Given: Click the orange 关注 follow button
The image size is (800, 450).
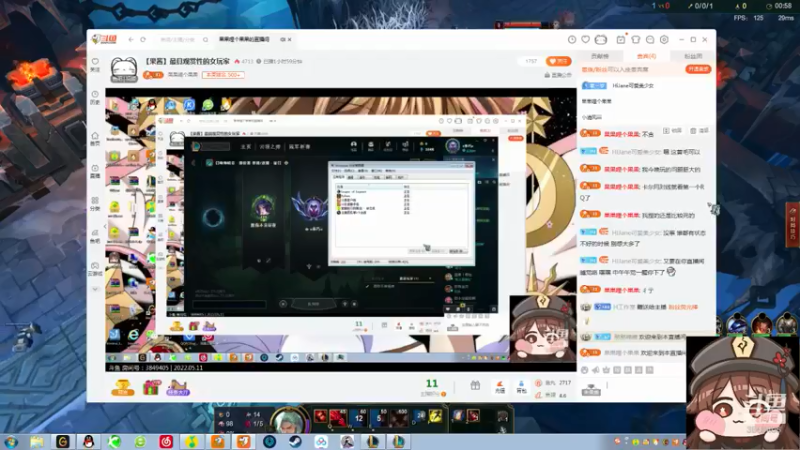Looking at the screenshot, I should click(558, 61).
